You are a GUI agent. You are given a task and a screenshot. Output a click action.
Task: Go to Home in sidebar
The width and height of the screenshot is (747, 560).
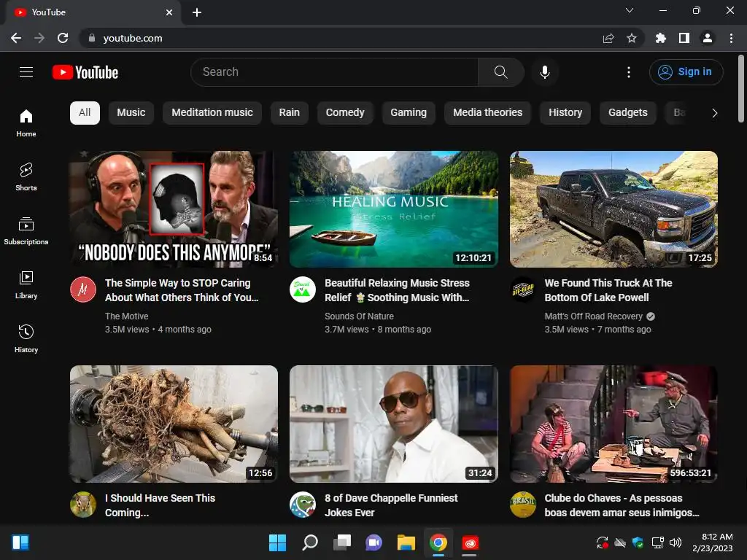tap(26, 123)
